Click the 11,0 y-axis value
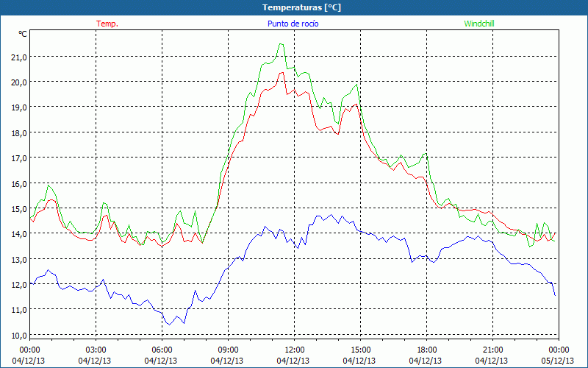 (20, 310)
